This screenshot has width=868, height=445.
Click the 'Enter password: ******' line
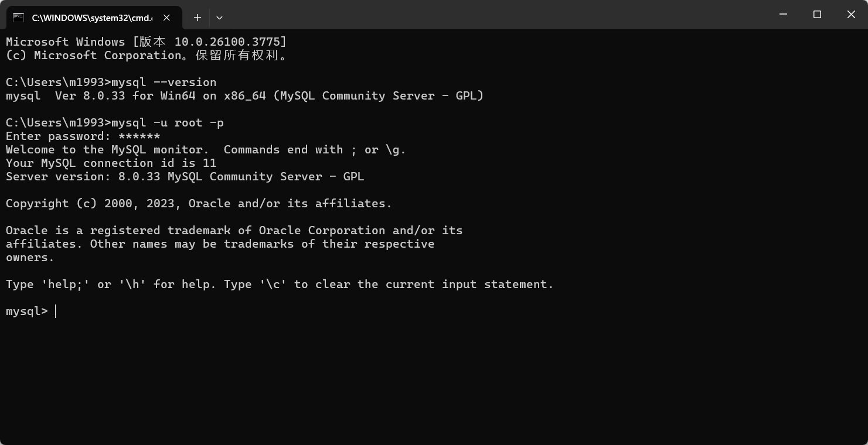[83, 136]
